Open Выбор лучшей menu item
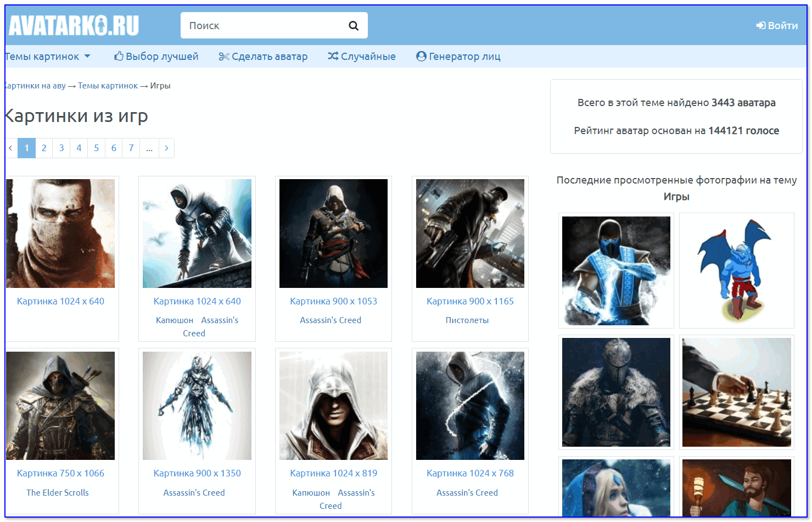This screenshot has width=812, height=522. (156, 56)
